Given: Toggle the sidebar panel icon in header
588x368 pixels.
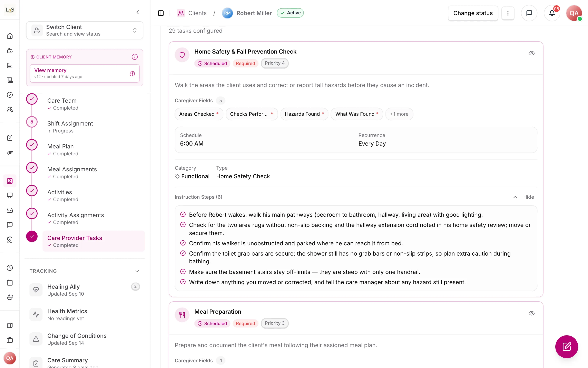Looking at the screenshot, I should pyautogui.click(x=161, y=13).
